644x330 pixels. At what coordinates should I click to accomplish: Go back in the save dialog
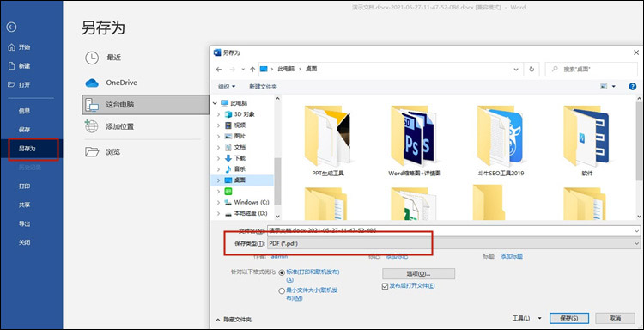pyautogui.click(x=219, y=70)
